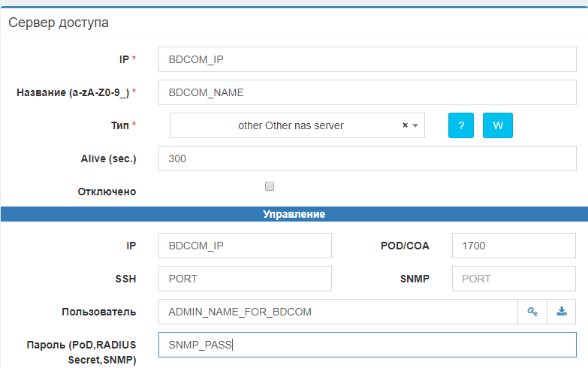The height and width of the screenshot is (368, 588).
Task: Click the Пользователь field with ADMIN_NAME_FOR_BDCOM
Action: tap(338, 312)
